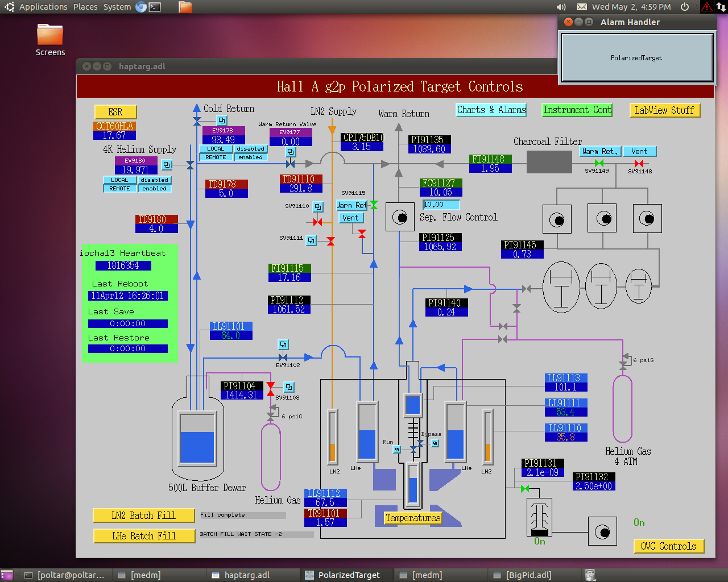Screen dimensions: 728x582
Task: Switch to BigPid.adl taskbar window
Action: 535,575
